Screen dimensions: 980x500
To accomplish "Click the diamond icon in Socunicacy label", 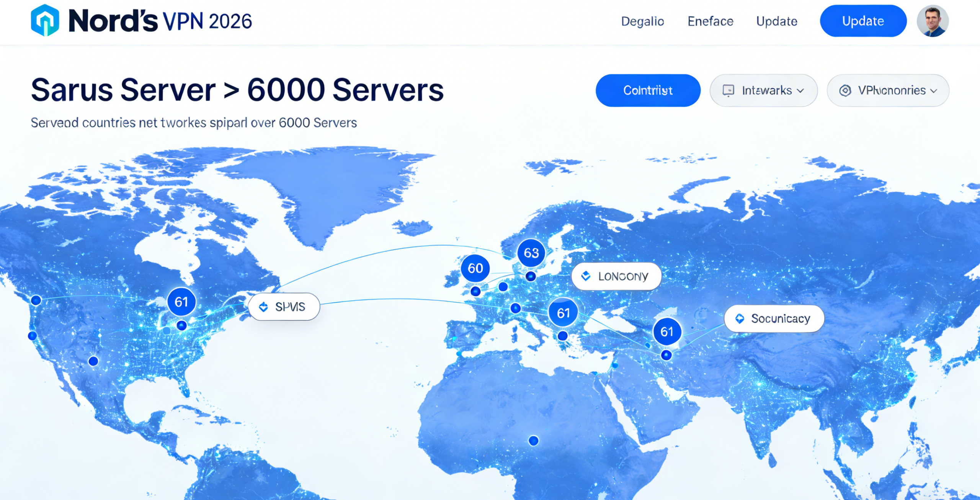I will tap(740, 319).
